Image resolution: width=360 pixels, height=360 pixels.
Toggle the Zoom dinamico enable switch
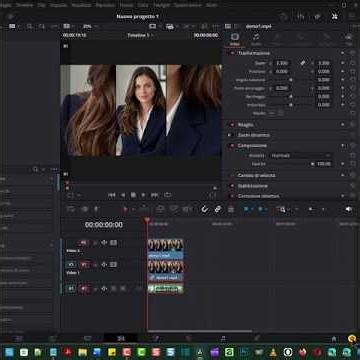click(x=230, y=135)
